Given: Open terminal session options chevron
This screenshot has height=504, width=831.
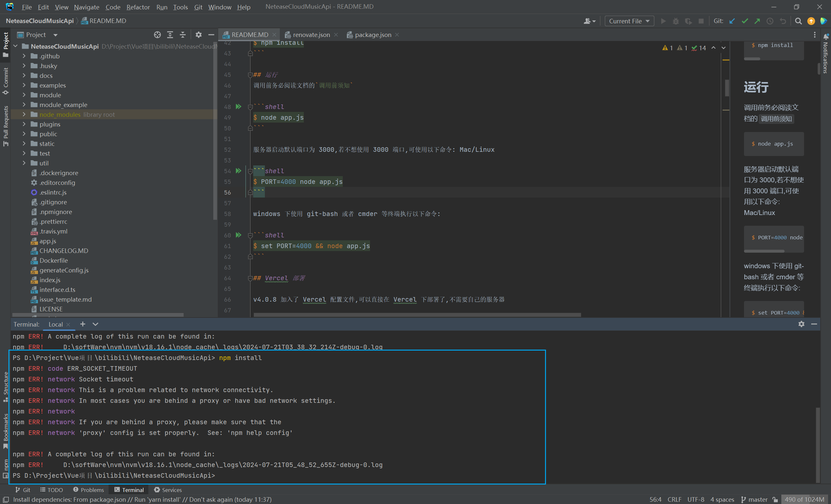Looking at the screenshot, I should pyautogui.click(x=95, y=324).
